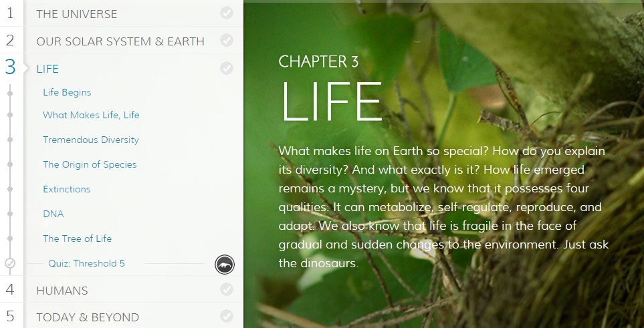Start Quiz: Threshold 5
The height and width of the screenshot is (328, 644).
87,263
